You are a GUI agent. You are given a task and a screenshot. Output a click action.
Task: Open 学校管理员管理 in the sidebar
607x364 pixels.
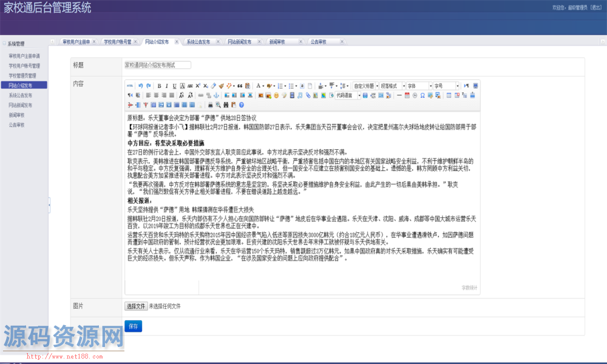click(22, 75)
